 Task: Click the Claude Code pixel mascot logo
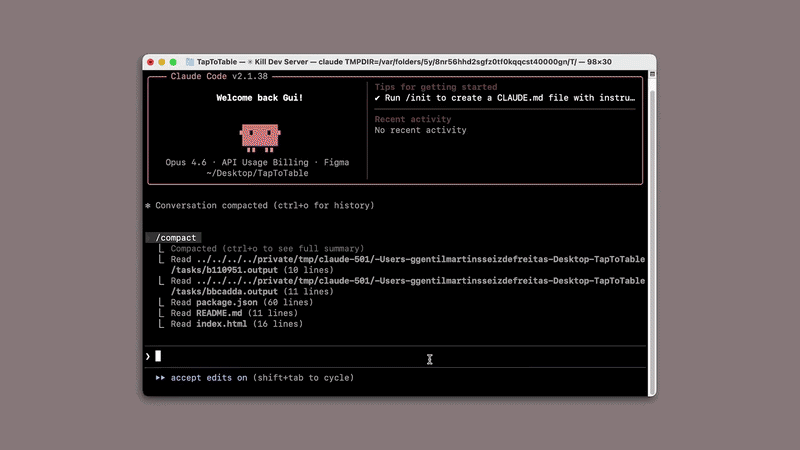[260, 138]
